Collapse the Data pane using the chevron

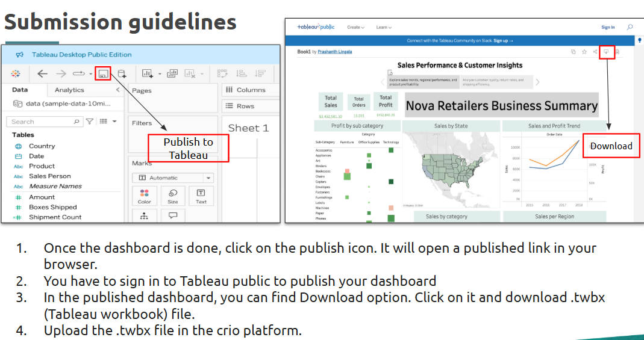(118, 90)
